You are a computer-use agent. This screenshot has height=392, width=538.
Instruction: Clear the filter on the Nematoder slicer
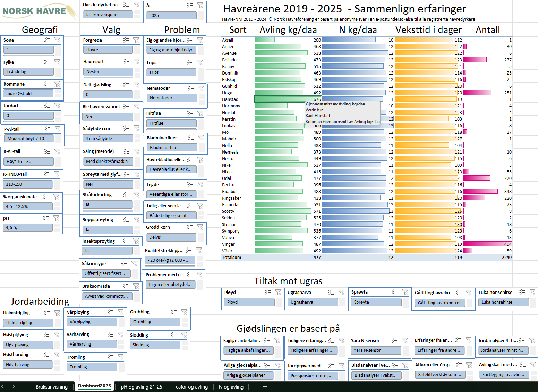click(x=201, y=88)
